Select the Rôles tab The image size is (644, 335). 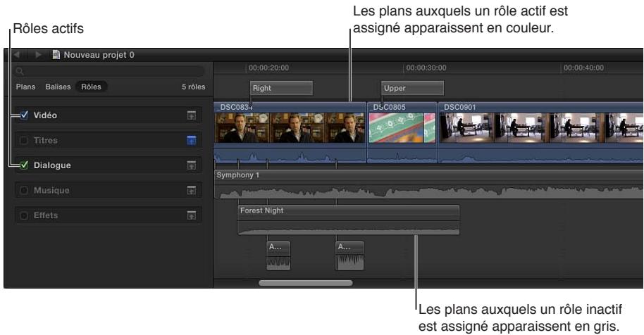coord(91,87)
